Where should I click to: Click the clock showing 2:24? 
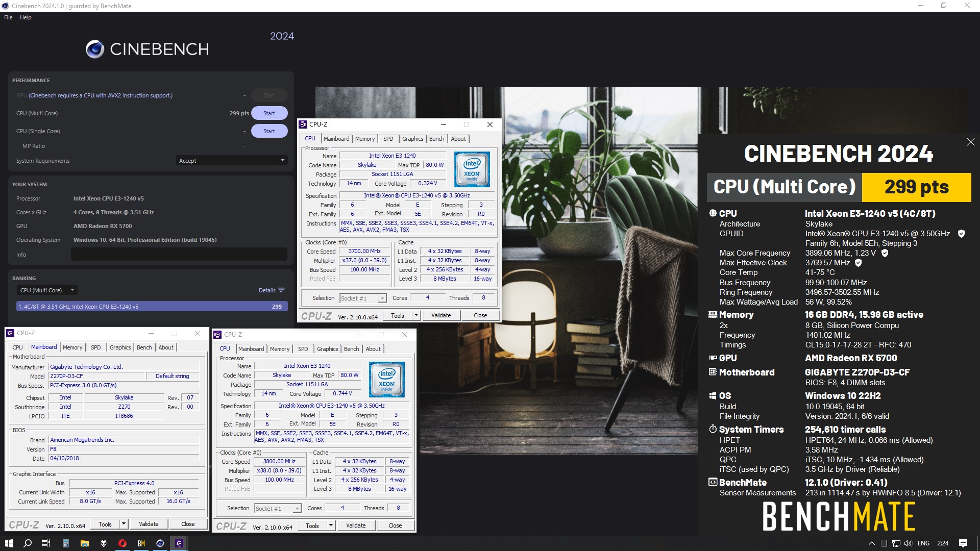[943, 543]
